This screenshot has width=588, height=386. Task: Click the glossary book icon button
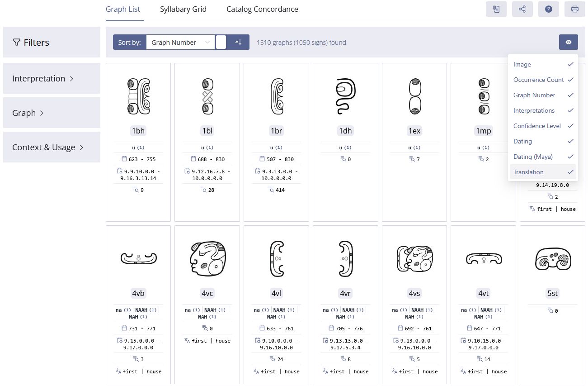coord(496,9)
